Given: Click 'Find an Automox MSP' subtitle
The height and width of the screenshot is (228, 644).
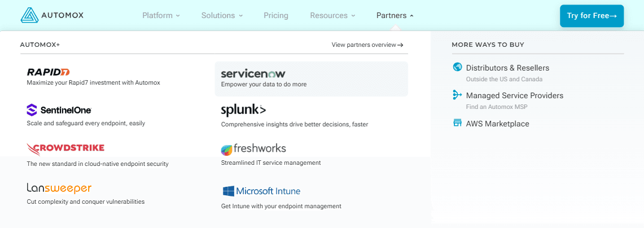Looking at the screenshot, I should click(x=497, y=107).
